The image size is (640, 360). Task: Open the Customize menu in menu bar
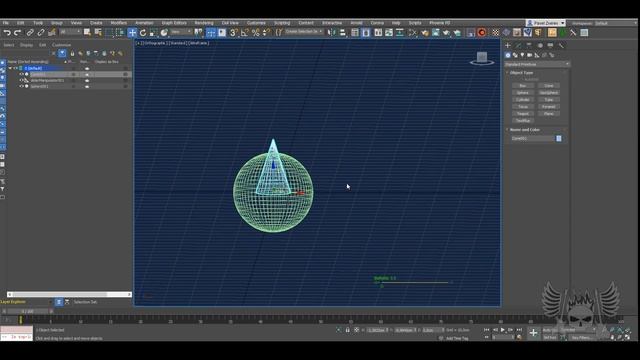point(256,23)
